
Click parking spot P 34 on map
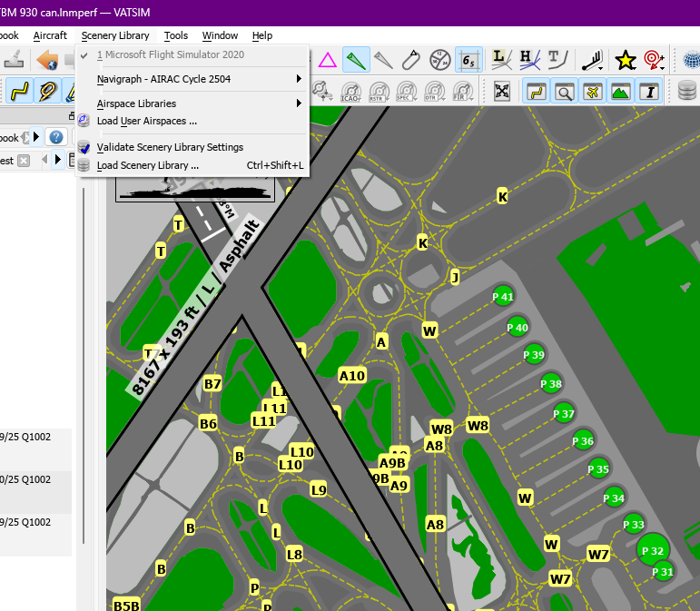[614, 498]
